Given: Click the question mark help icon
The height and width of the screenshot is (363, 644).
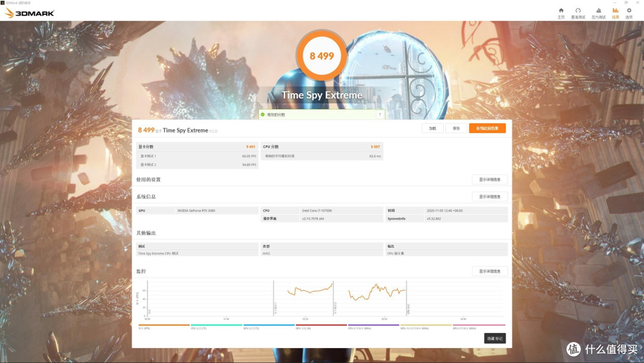Looking at the screenshot, I should point(380,115).
